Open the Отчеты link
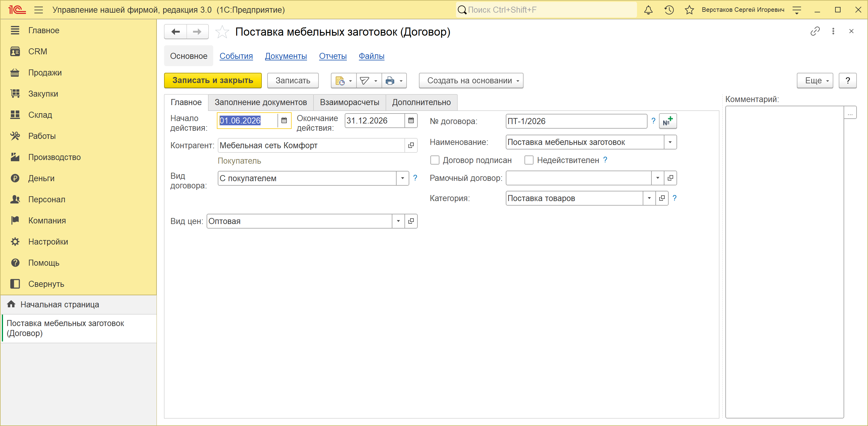This screenshot has width=868, height=426. pyautogui.click(x=333, y=56)
